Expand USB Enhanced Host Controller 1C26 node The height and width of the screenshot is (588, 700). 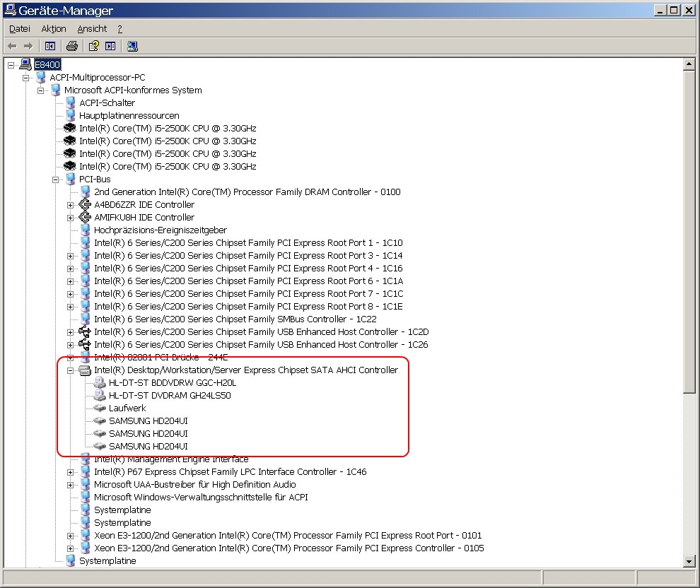70,345
